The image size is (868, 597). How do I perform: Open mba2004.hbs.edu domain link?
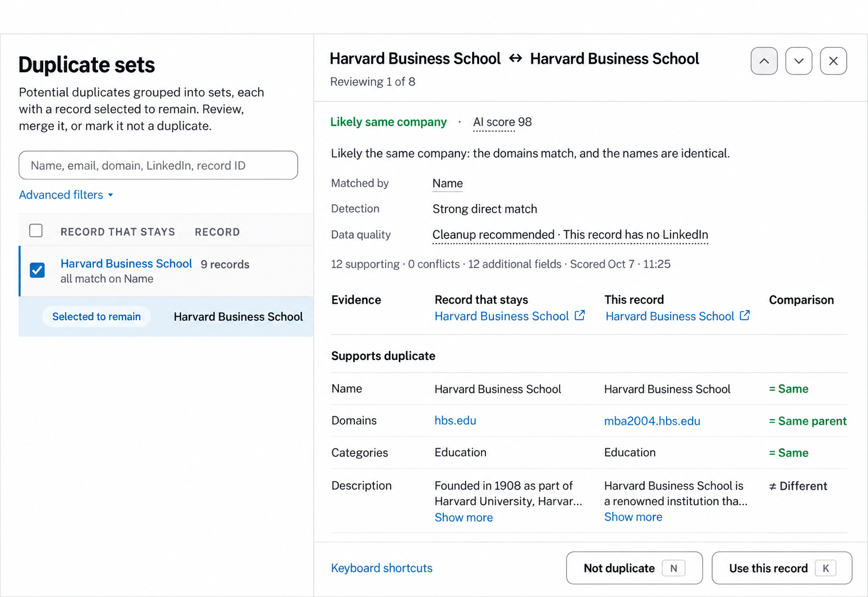652,421
